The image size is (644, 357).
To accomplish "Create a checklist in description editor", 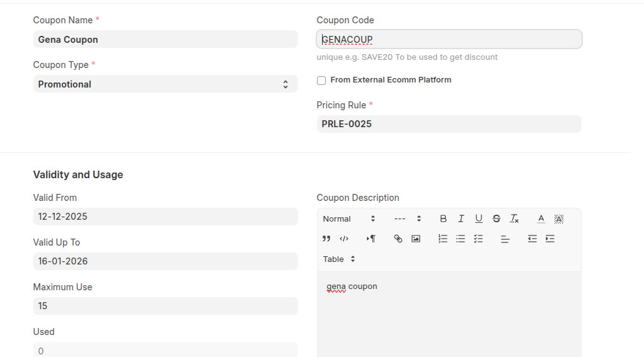I will 478,239.
